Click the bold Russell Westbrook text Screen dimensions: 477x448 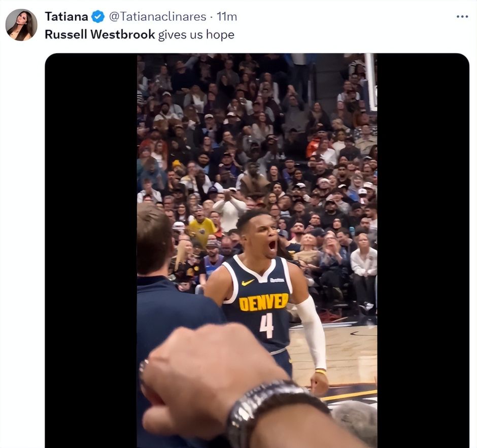tap(100, 35)
